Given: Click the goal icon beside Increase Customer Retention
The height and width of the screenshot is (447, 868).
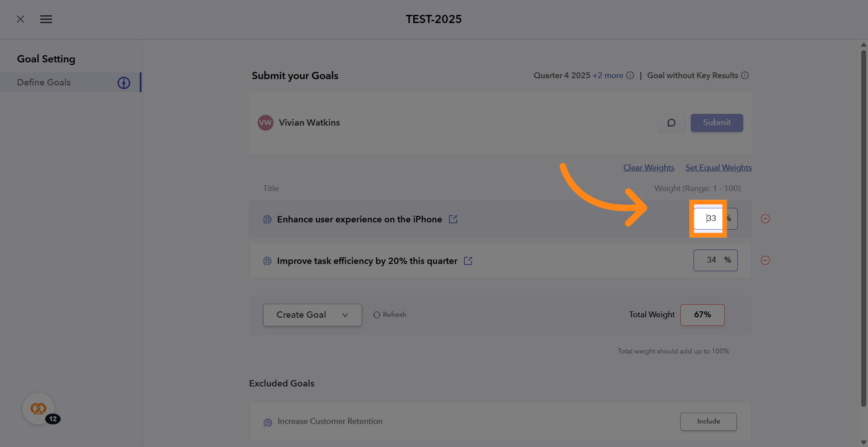Looking at the screenshot, I should pyautogui.click(x=267, y=422).
